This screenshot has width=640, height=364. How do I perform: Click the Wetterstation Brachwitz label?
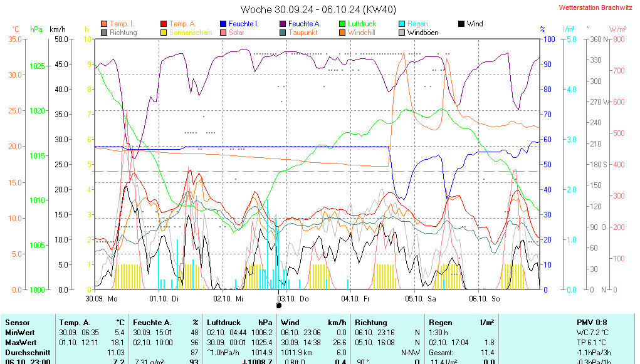[x=595, y=8]
